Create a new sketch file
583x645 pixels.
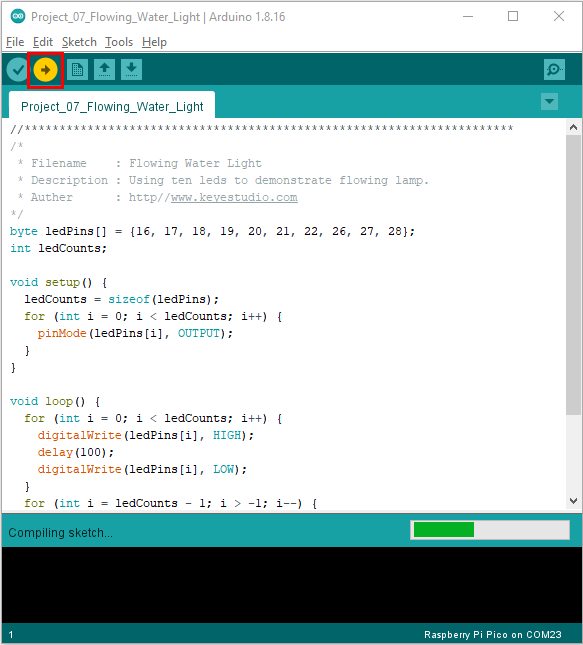pos(77,70)
